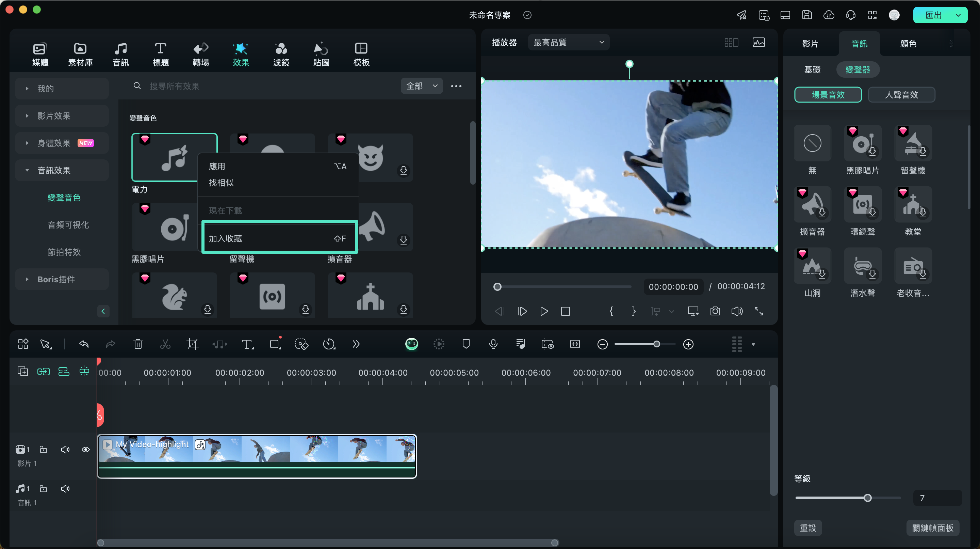The width and height of the screenshot is (980, 549).
Task: Select the 人聲音效 button
Action: pos(901,94)
